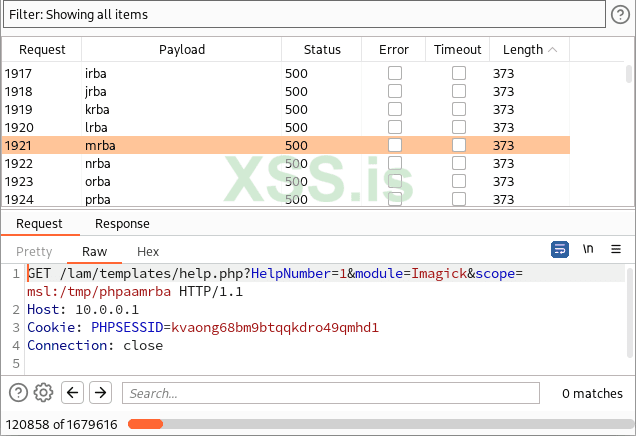Select the nrba payload row
The width and height of the screenshot is (636, 436).
click(x=286, y=163)
